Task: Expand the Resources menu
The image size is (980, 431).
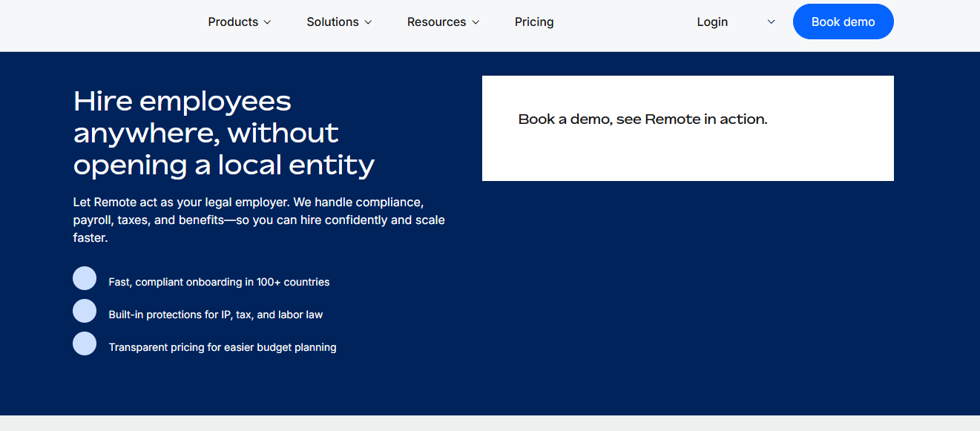Action: point(437,22)
